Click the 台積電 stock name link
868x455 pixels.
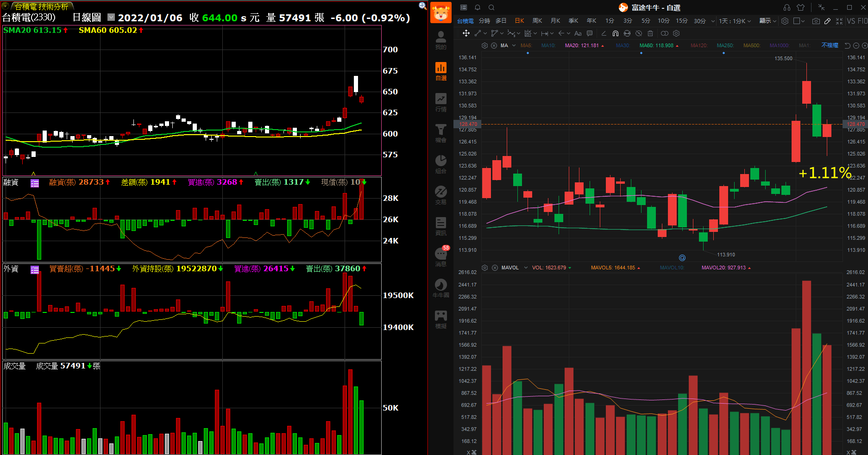[465, 21]
